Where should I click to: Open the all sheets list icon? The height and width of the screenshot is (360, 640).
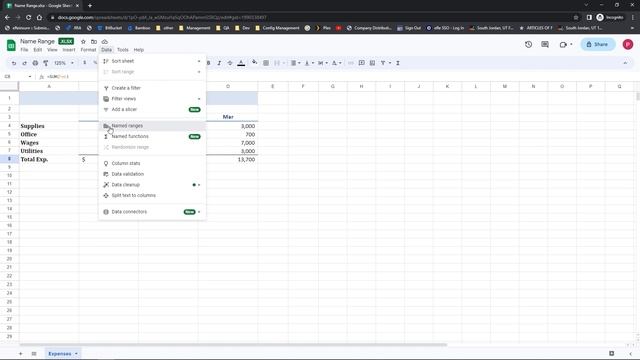34,354
